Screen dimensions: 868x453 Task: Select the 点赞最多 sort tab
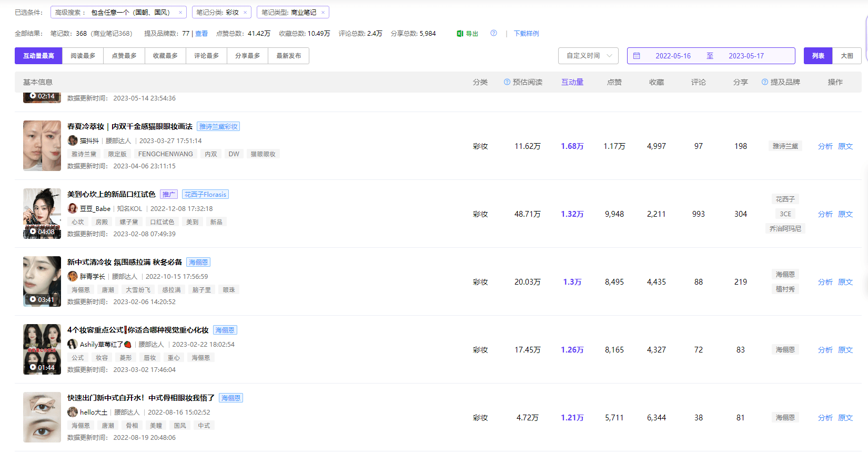[x=124, y=56]
